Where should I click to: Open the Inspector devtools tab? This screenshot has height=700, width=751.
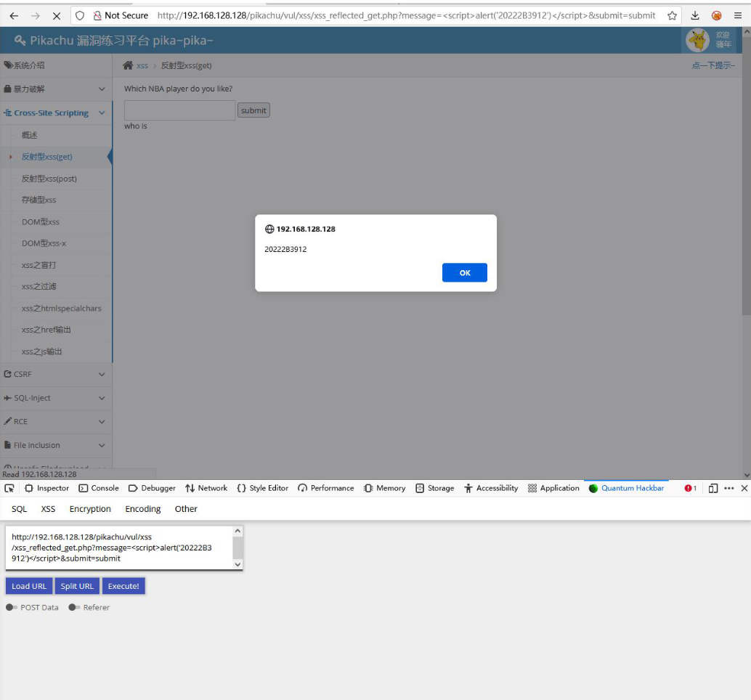click(x=47, y=488)
